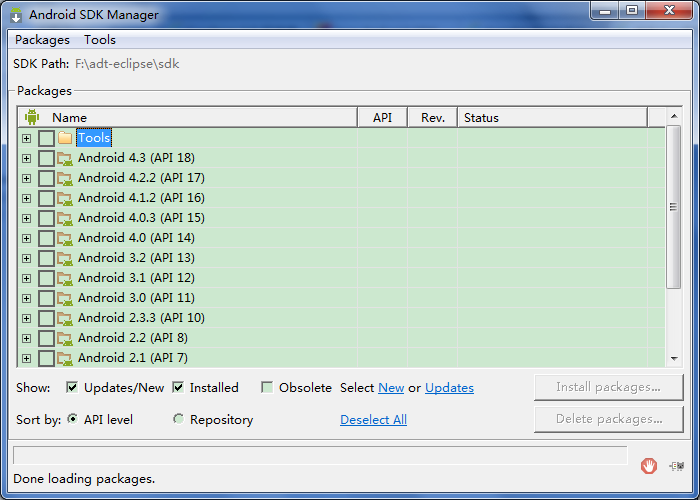Click the New selection link
Screen dimensions: 700x500
(x=391, y=388)
